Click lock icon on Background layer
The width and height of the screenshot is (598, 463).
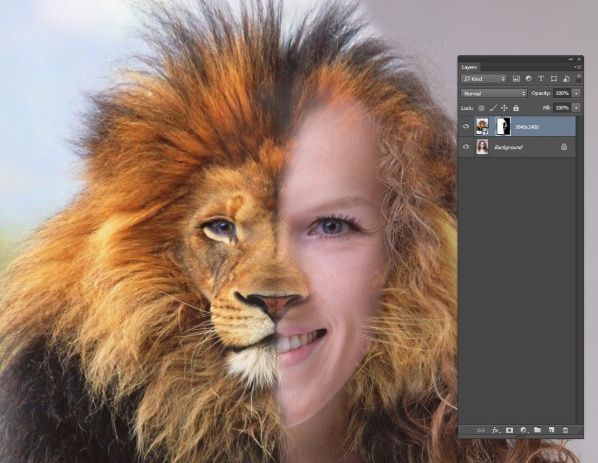point(564,147)
